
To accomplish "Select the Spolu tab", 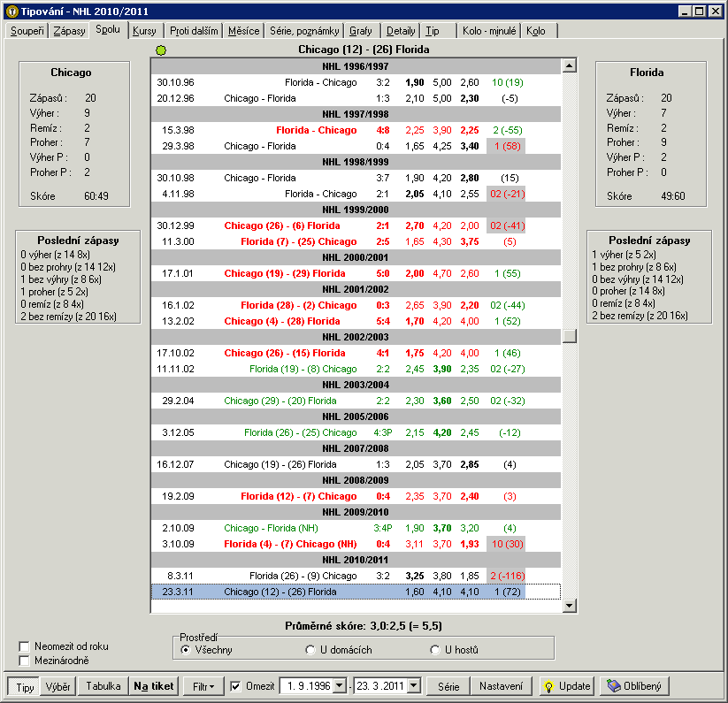I will [x=108, y=29].
